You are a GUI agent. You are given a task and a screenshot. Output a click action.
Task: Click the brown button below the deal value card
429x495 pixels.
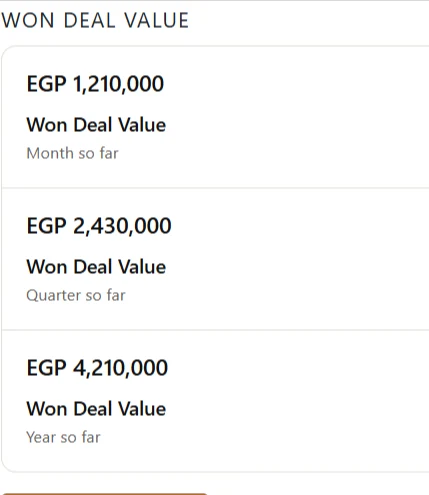pyautogui.click(x=105, y=494)
